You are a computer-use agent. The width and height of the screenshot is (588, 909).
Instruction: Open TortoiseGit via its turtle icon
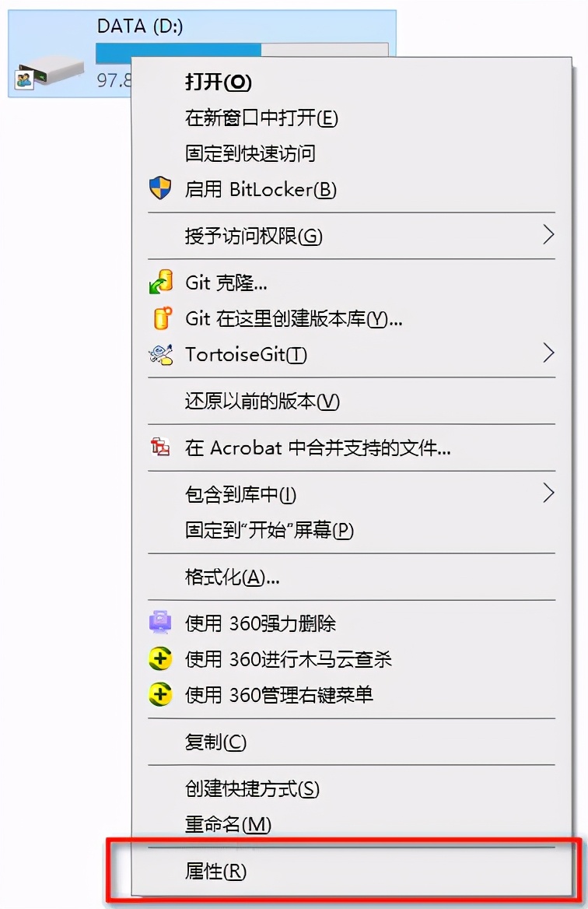point(161,355)
